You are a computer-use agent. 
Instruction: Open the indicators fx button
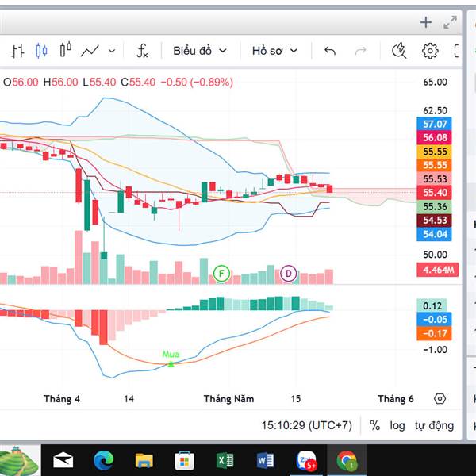[x=142, y=51]
